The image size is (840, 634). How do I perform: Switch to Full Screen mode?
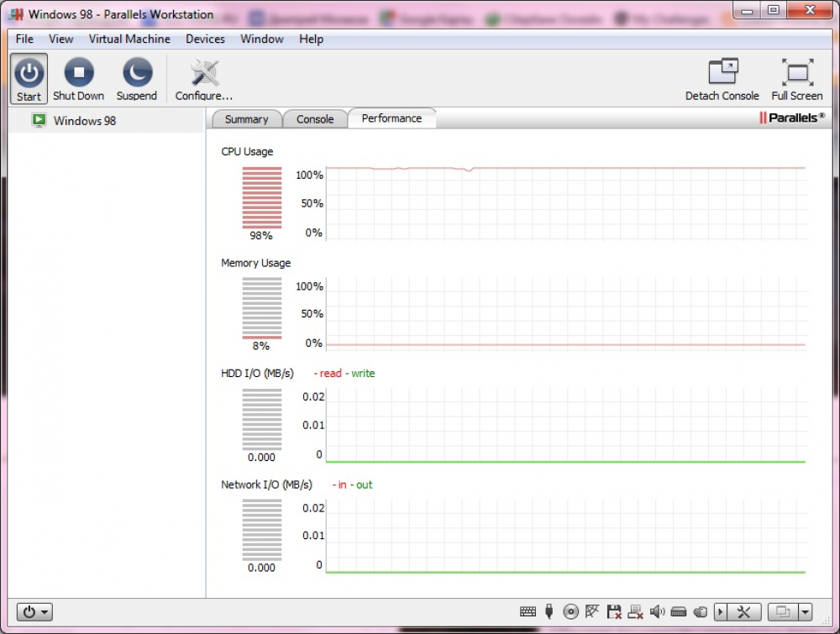click(797, 78)
